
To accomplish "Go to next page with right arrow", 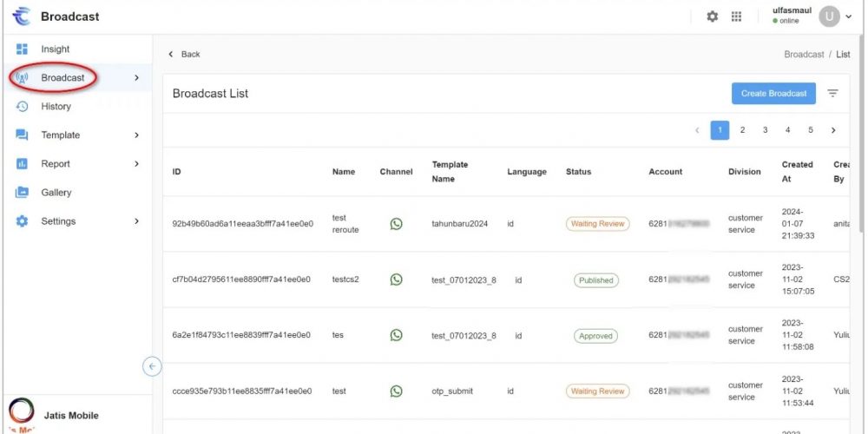I will (x=833, y=130).
